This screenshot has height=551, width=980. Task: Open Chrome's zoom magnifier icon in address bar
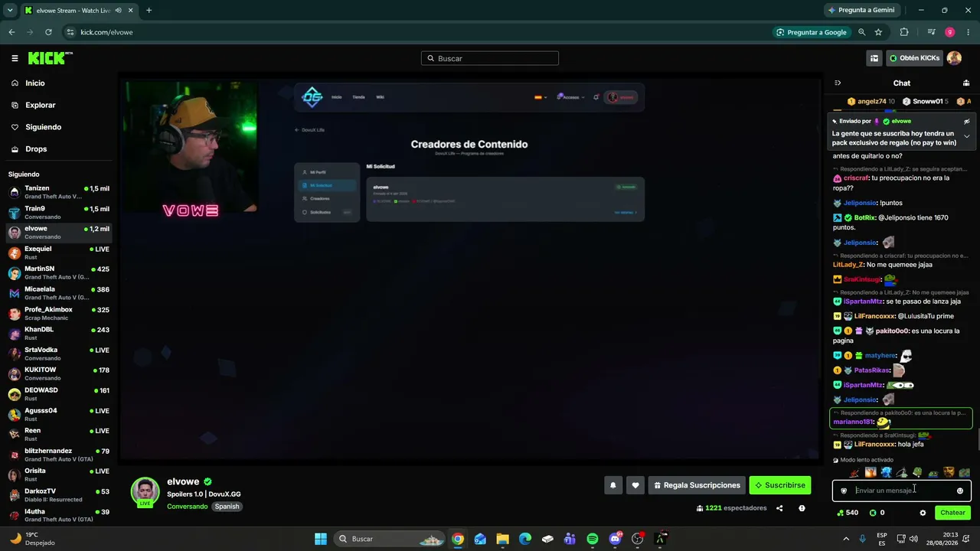861,32
